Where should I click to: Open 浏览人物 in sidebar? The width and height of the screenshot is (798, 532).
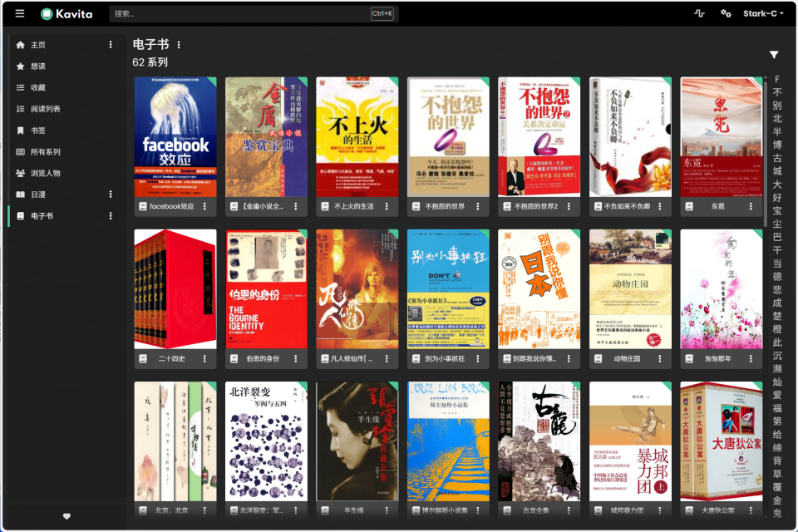[x=45, y=173]
